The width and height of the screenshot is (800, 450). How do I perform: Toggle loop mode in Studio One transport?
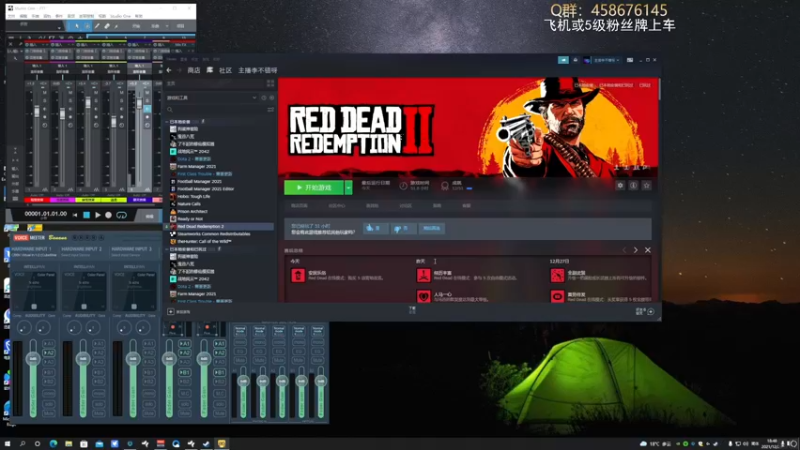(121, 215)
